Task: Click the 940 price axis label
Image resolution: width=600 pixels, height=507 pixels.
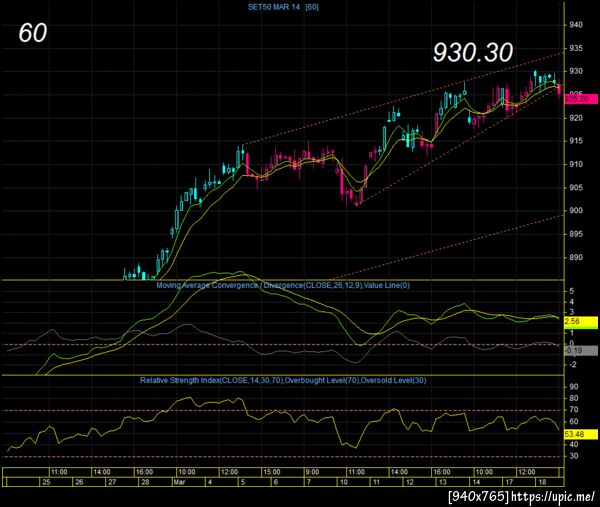Action: (x=576, y=25)
